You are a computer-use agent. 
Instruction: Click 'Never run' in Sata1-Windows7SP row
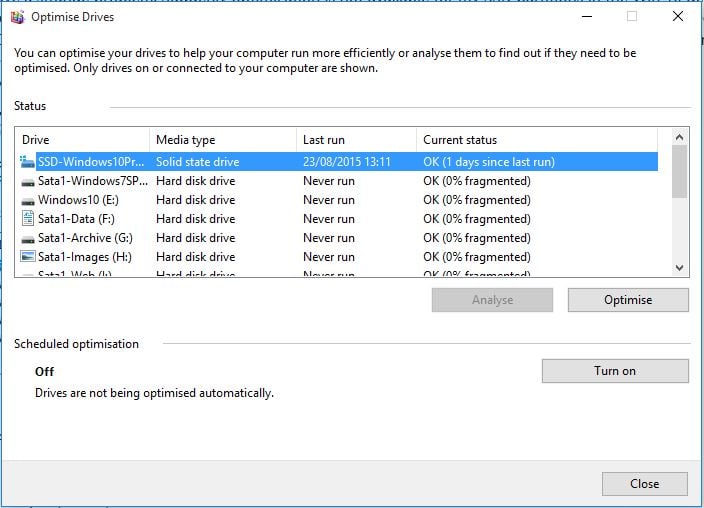(329, 181)
